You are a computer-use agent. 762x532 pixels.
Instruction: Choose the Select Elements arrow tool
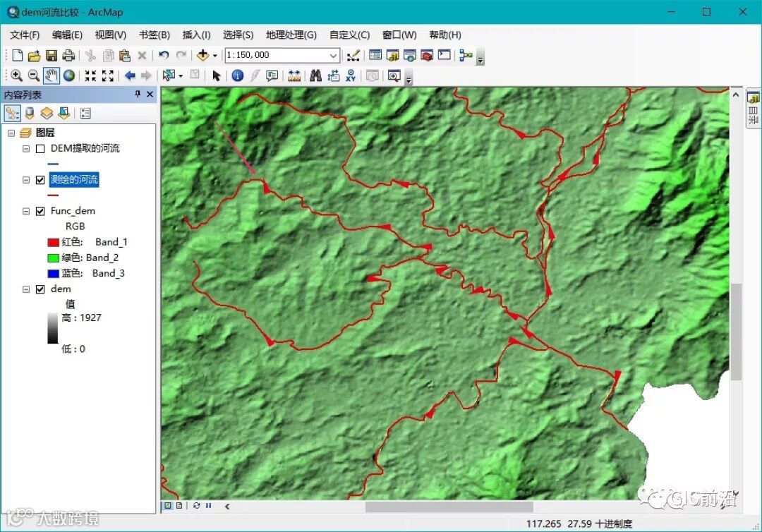tap(217, 75)
